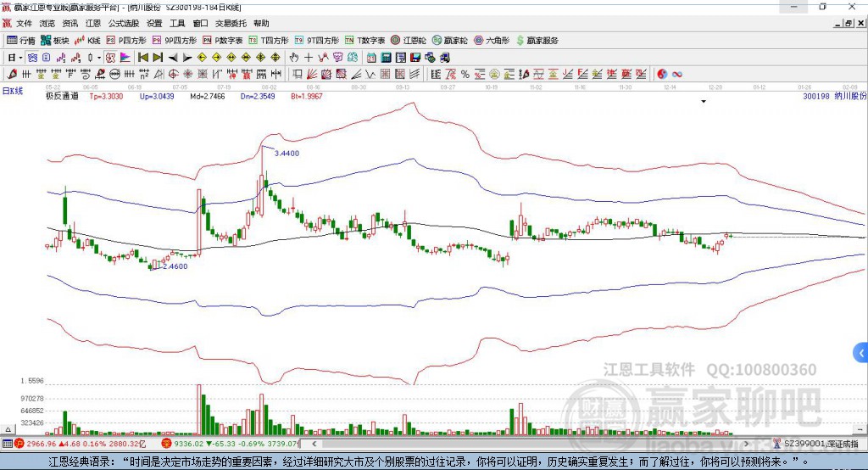Click the Tp=3.3030 indicator value
The height and width of the screenshot is (470, 868).
coord(106,96)
